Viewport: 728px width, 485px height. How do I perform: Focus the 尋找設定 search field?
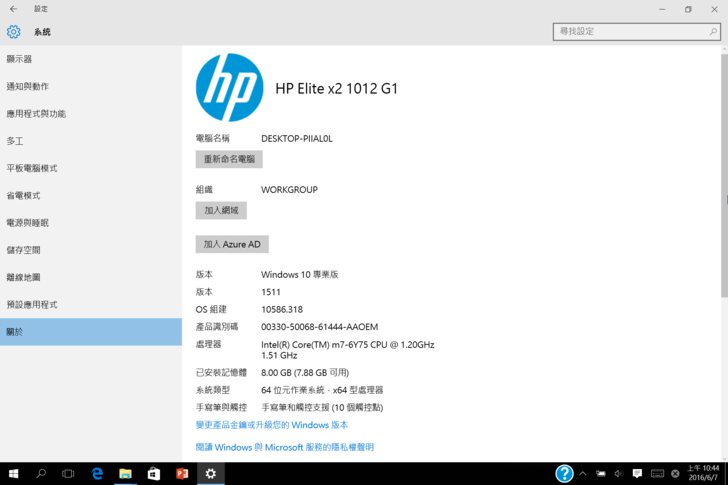(637, 32)
